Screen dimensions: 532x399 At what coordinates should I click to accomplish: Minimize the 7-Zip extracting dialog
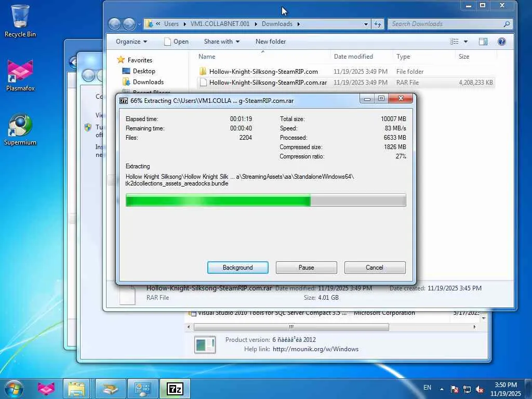[367, 99]
